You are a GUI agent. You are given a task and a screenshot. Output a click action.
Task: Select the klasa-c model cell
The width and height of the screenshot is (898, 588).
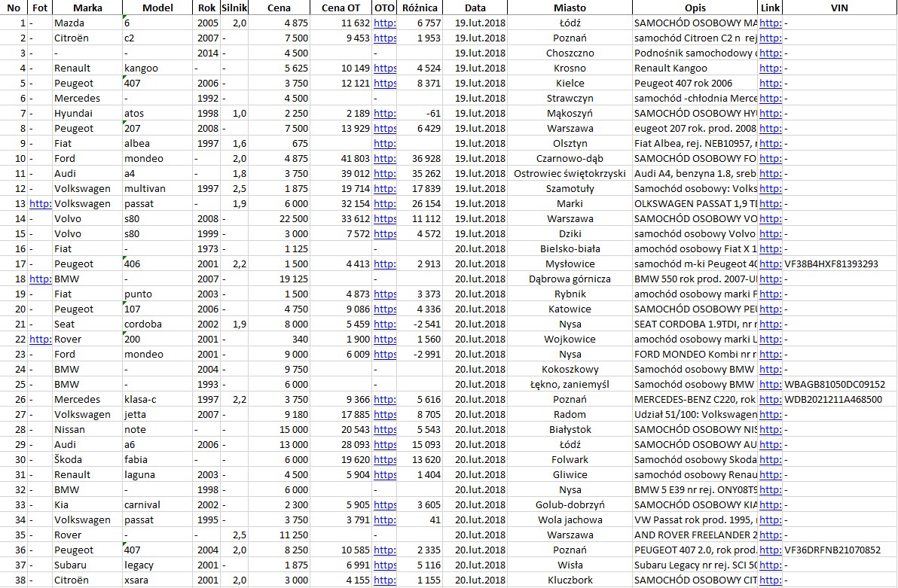(157, 399)
